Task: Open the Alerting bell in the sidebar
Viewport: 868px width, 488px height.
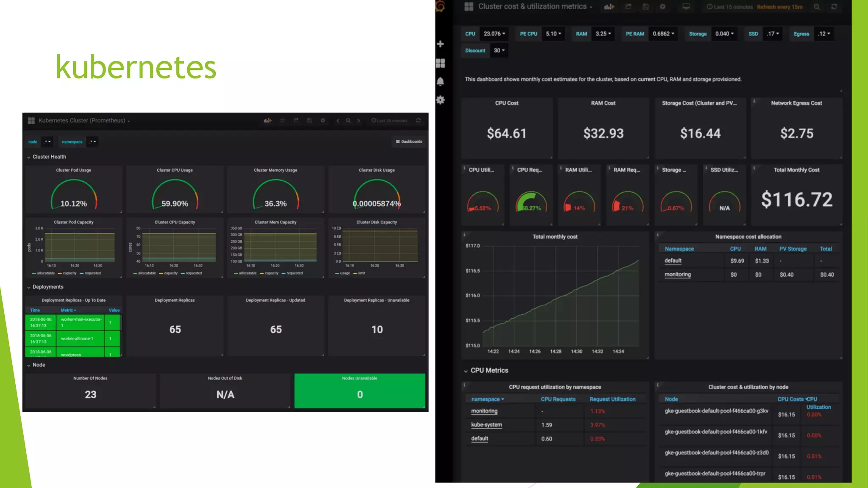Action: point(440,81)
